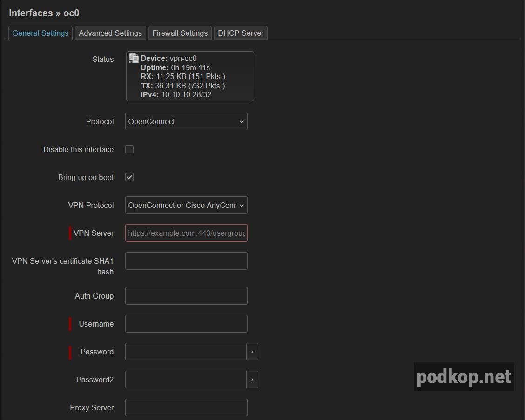This screenshot has width=525, height=420.
Task: Click the vpn-oc0 device icon in Status
Action: point(134,59)
